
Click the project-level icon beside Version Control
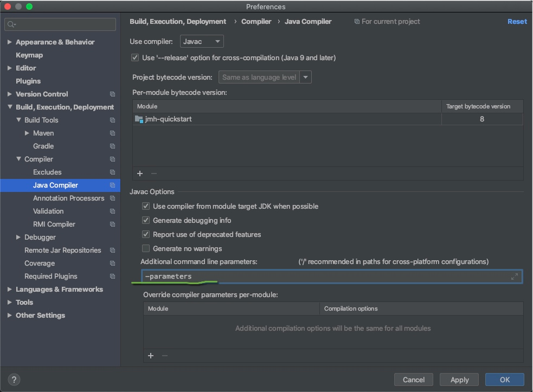(x=112, y=94)
